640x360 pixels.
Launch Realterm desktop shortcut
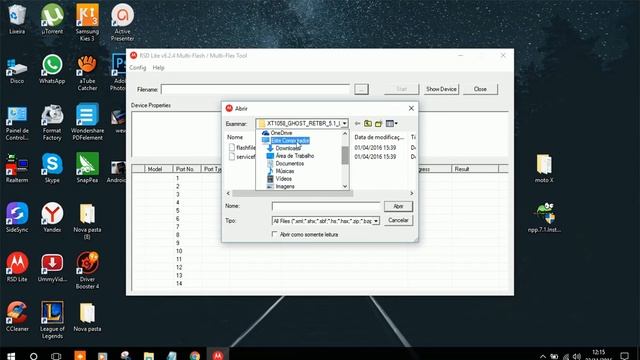tap(17, 168)
